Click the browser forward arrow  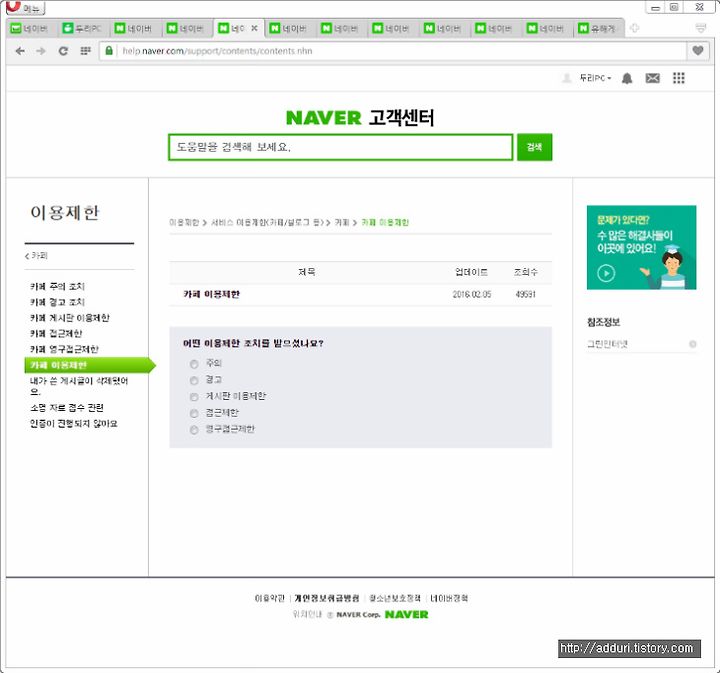pyautogui.click(x=41, y=51)
